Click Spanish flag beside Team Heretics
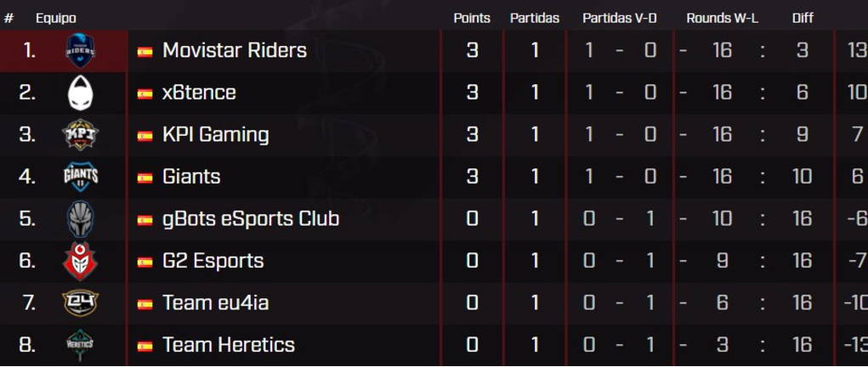This screenshot has width=868, height=367. pyautogui.click(x=145, y=346)
